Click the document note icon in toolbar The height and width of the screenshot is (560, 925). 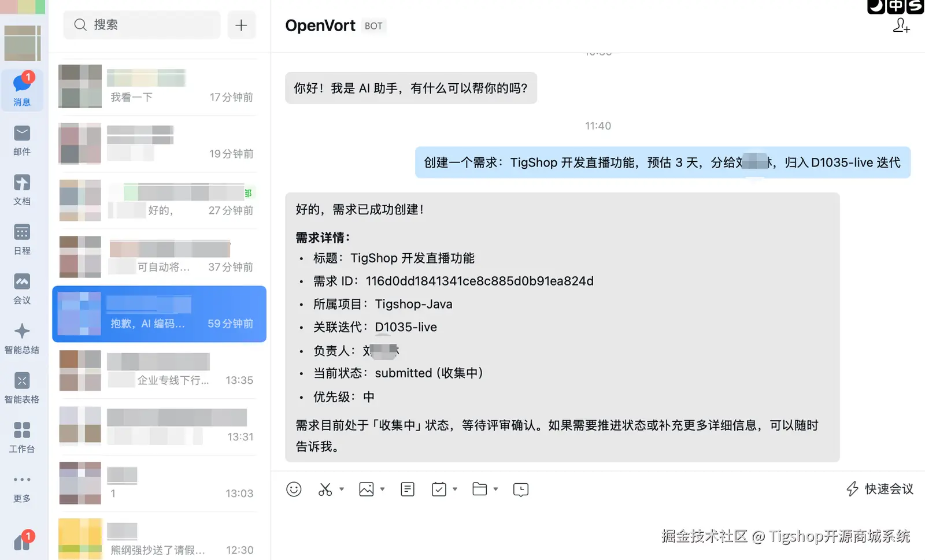pos(408,489)
